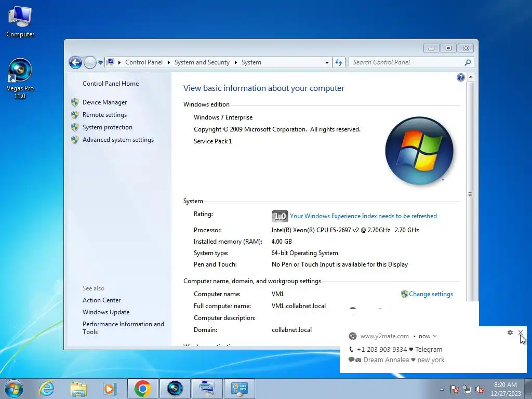Click the 1.0 rating badge
Viewport: 532px width, 399px height.
(x=280, y=216)
